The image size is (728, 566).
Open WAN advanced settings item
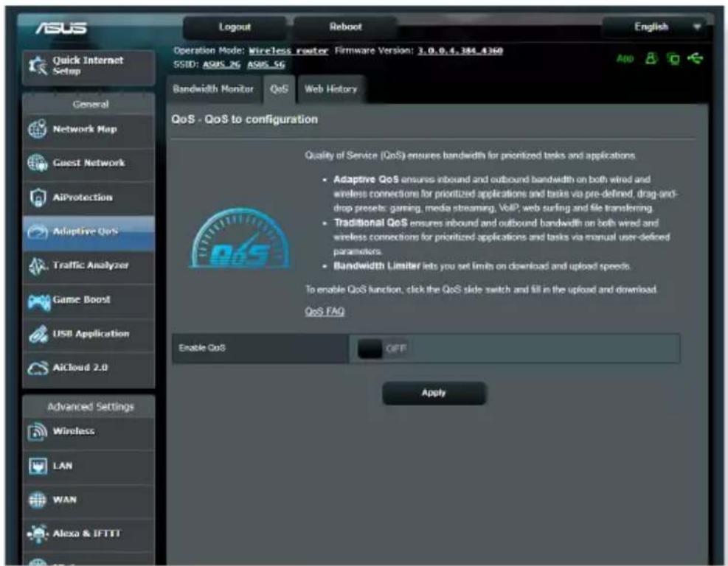pyautogui.click(x=89, y=500)
